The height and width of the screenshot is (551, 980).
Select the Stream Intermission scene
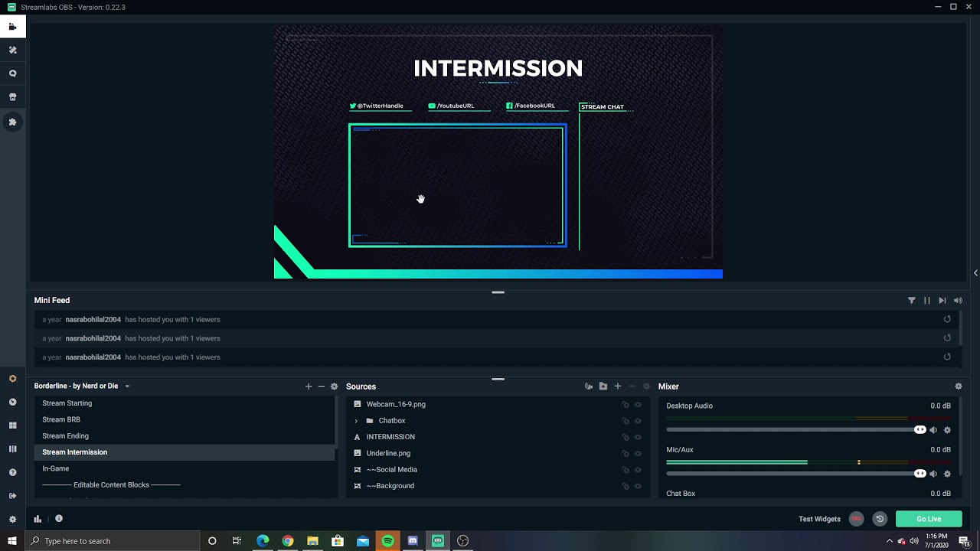click(x=185, y=452)
